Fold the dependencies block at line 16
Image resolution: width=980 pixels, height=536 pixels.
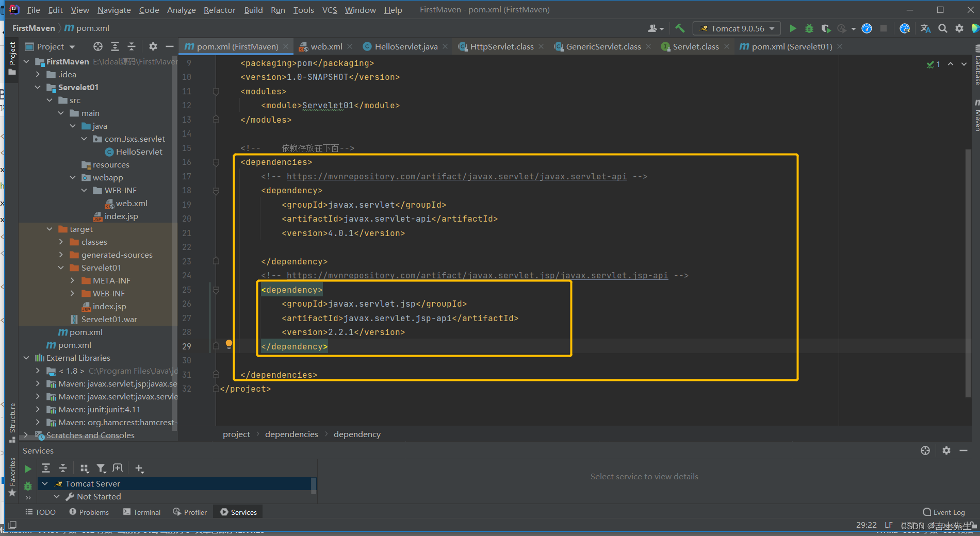[x=216, y=162]
